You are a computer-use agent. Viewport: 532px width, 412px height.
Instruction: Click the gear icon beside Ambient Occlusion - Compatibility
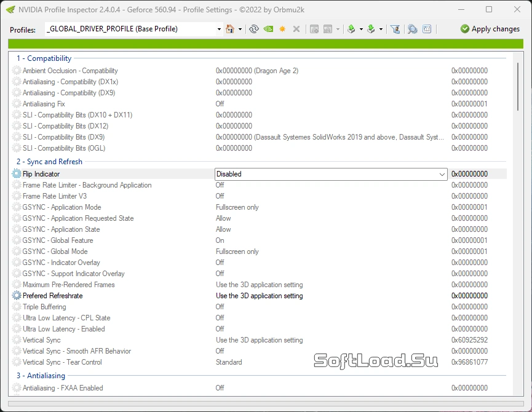17,71
